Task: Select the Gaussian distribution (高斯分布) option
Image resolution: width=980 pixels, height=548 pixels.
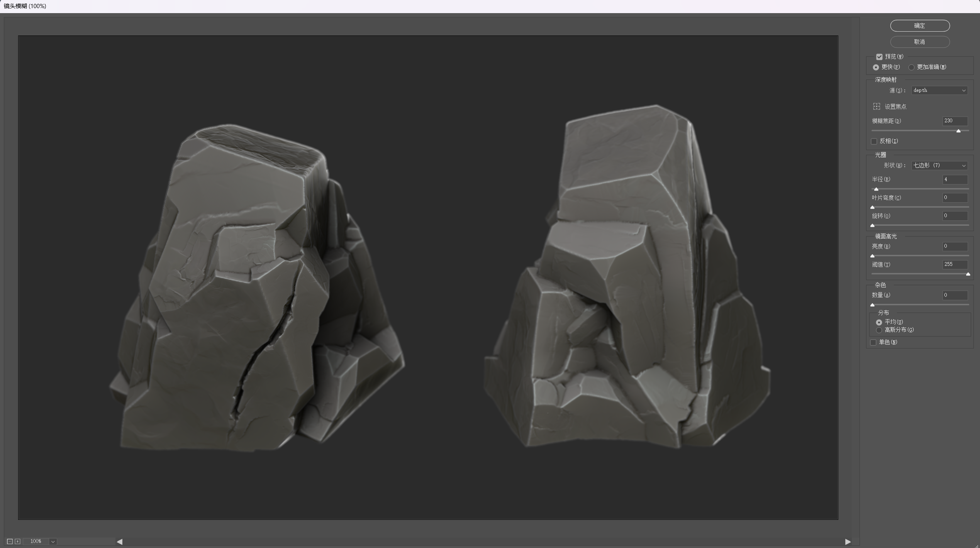Action: coord(879,330)
